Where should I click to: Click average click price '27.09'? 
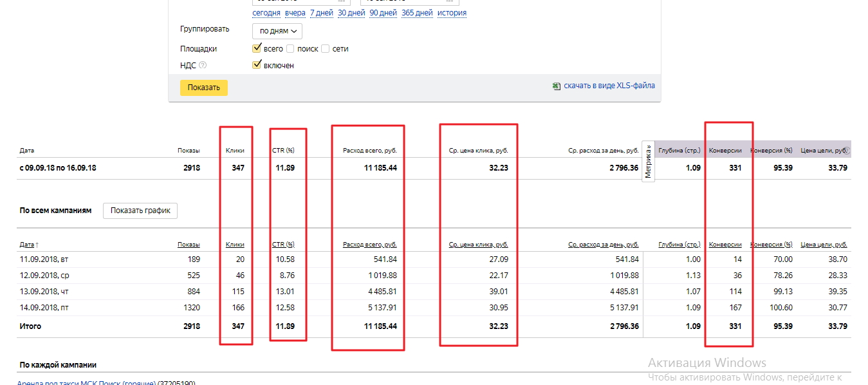coord(498,259)
